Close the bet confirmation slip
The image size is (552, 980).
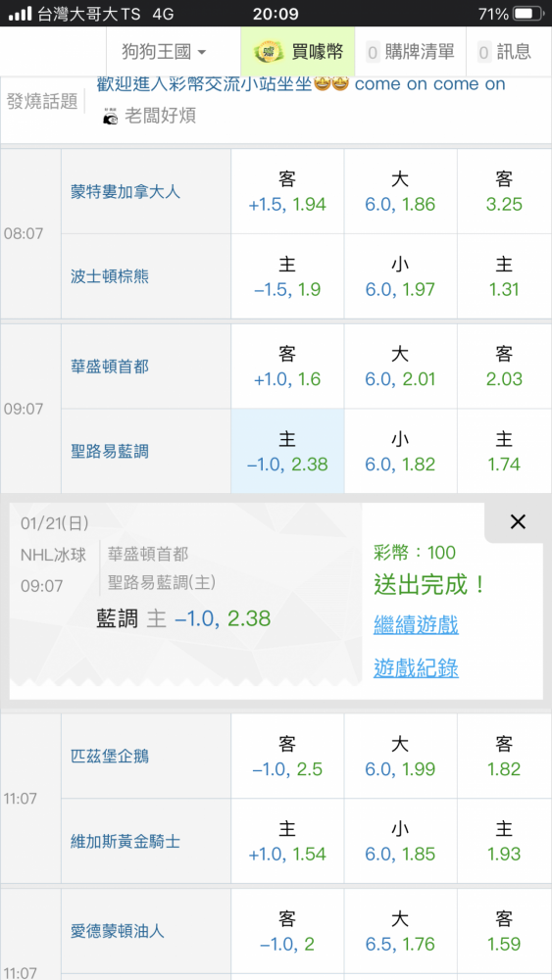[x=518, y=522]
